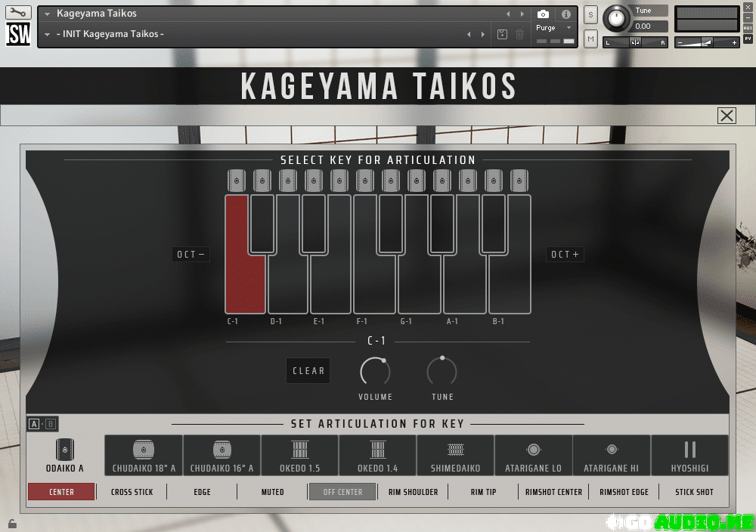Select the Off Center articulation
This screenshot has width=756, height=532.
click(342, 492)
